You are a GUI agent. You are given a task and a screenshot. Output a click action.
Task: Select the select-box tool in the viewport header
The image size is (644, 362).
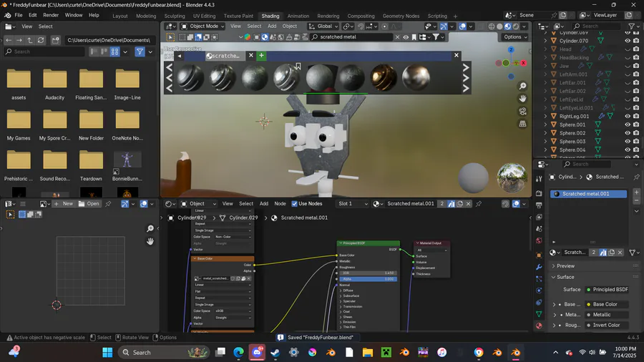point(170,37)
